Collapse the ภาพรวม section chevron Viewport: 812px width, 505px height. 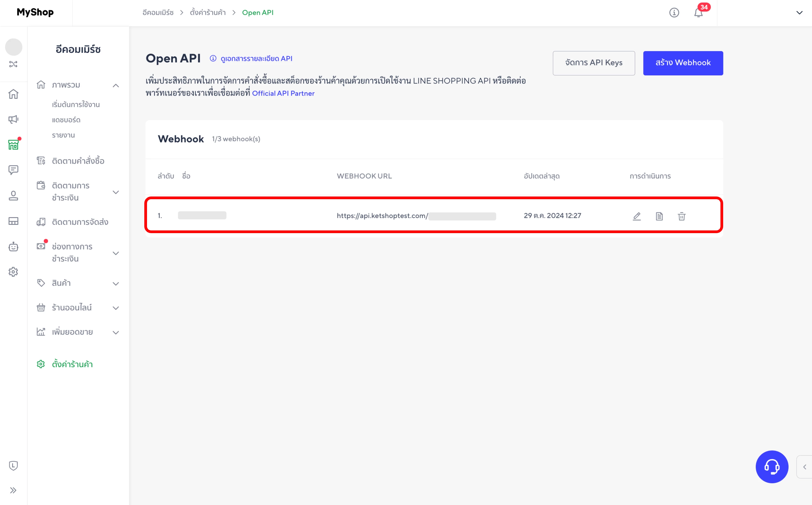point(115,86)
